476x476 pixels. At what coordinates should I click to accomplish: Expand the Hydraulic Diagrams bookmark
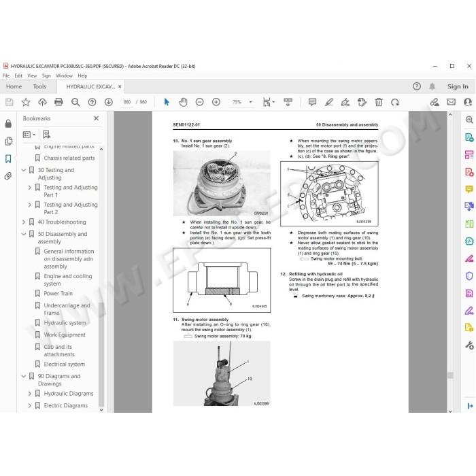[30, 394]
